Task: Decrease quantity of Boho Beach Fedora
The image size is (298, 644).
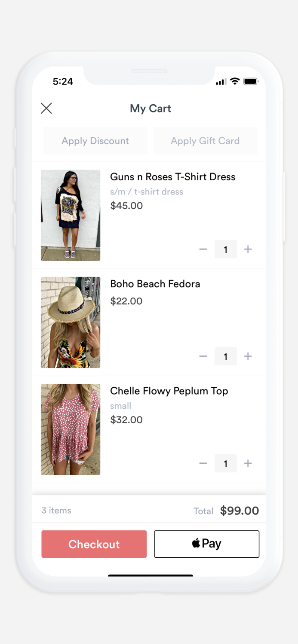Action: (203, 356)
